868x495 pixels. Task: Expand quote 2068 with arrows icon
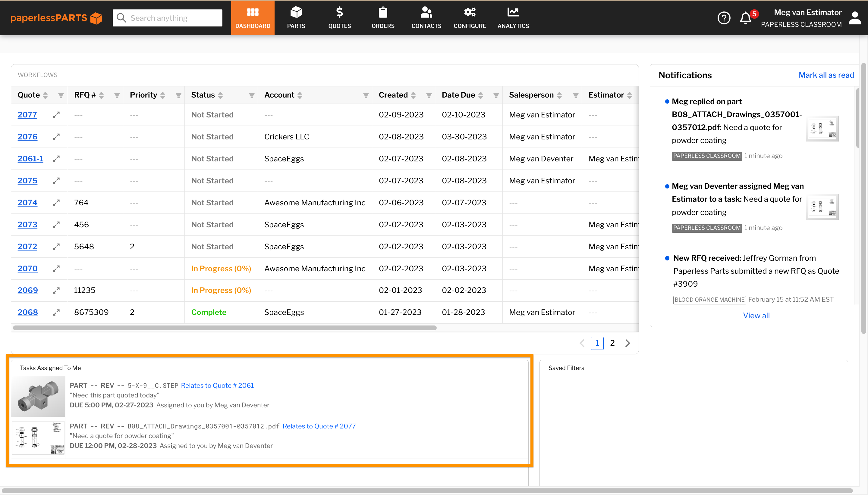[x=56, y=313]
